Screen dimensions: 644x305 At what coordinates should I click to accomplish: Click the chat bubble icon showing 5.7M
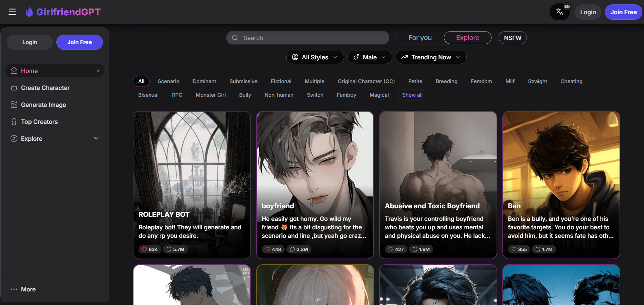pos(169,249)
